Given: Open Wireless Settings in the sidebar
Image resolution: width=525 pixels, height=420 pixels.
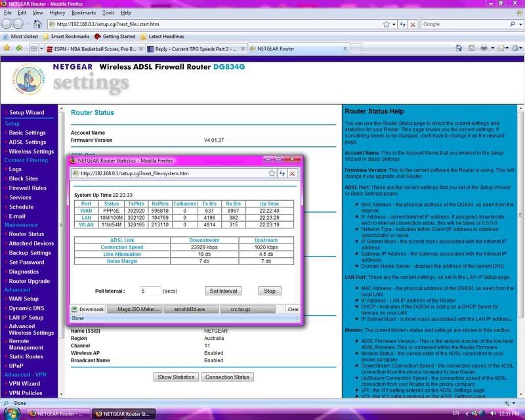Looking at the screenshot, I should 31,152.
